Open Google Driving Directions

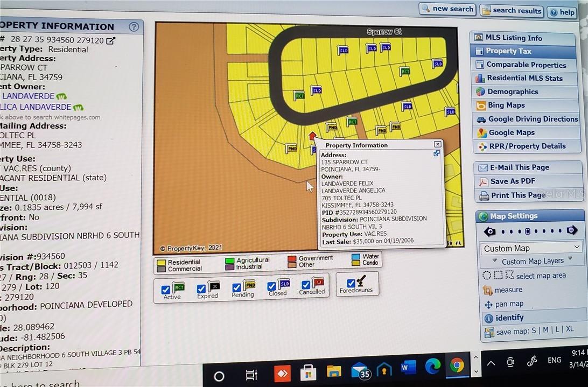point(527,119)
